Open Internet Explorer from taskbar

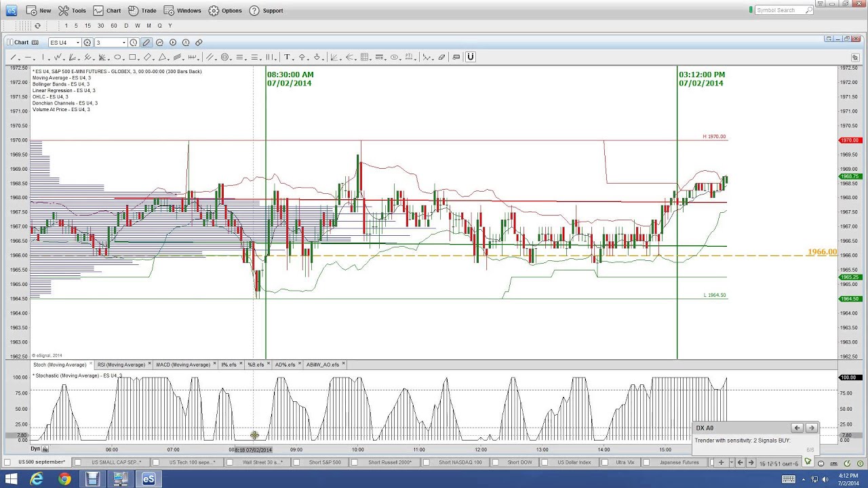tap(37, 479)
